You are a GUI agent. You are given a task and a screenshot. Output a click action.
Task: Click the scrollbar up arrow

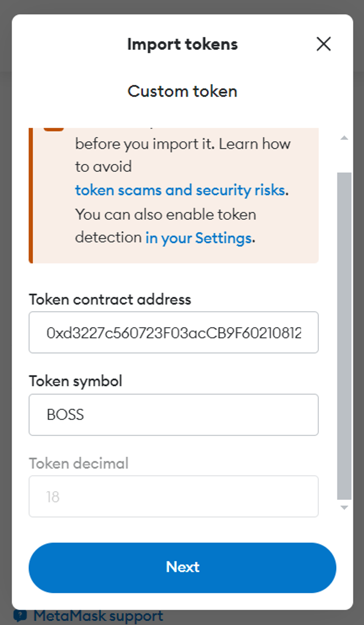[x=344, y=138]
